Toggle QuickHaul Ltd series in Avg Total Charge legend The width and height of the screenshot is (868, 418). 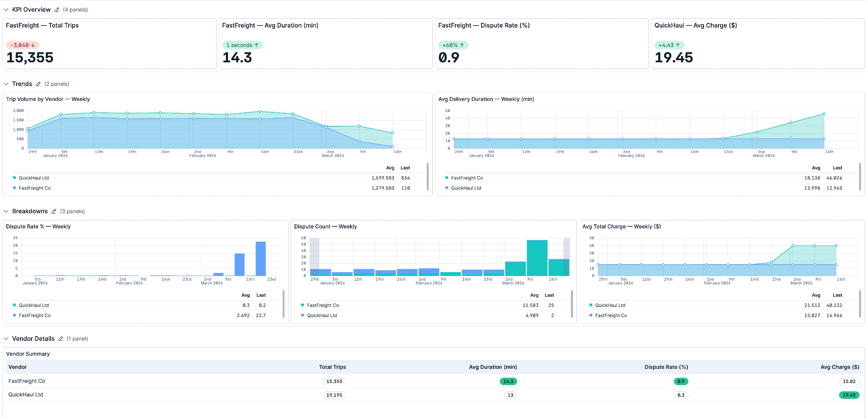coord(610,306)
